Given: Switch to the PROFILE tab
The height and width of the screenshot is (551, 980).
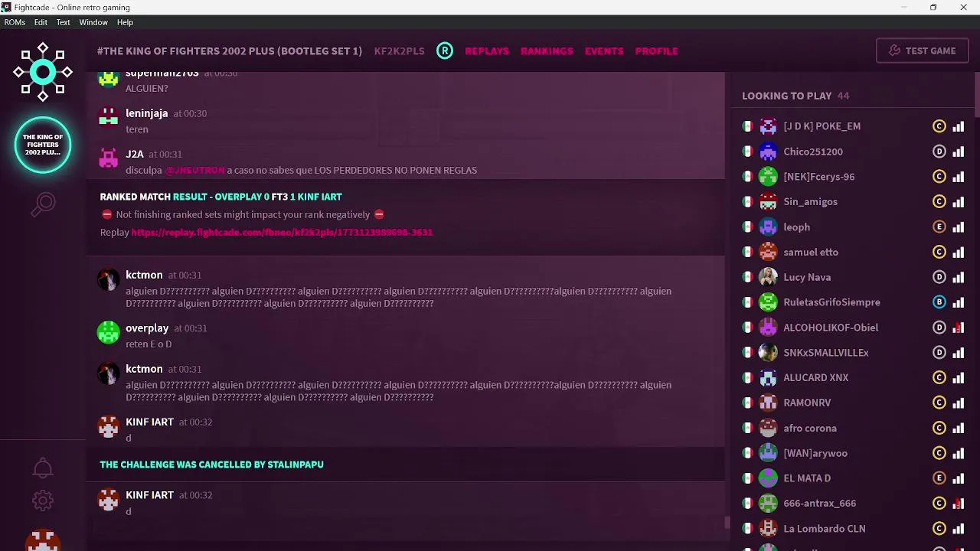Looking at the screenshot, I should click(656, 51).
